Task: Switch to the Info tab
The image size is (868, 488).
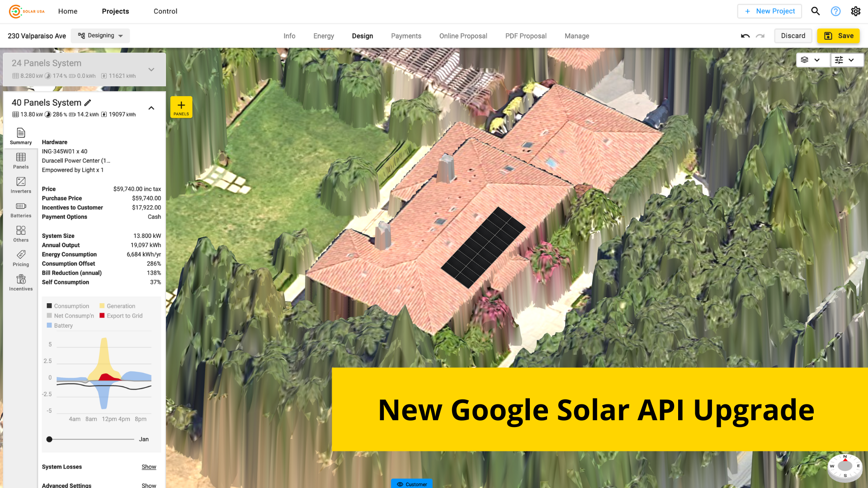Action: click(x=289, y=36)
